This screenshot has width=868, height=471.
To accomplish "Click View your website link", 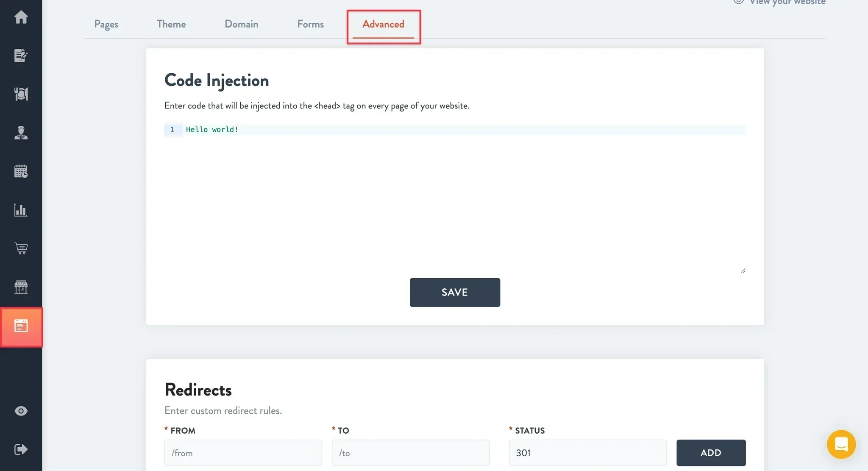I will [779, 2].
